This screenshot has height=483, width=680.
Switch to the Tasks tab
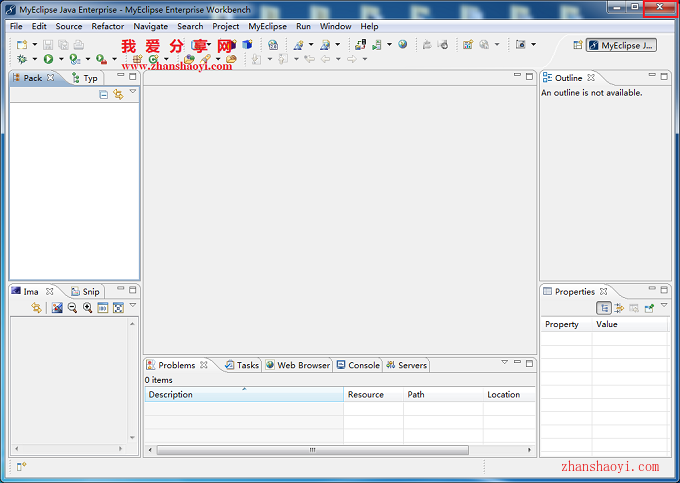coord(242,365)
